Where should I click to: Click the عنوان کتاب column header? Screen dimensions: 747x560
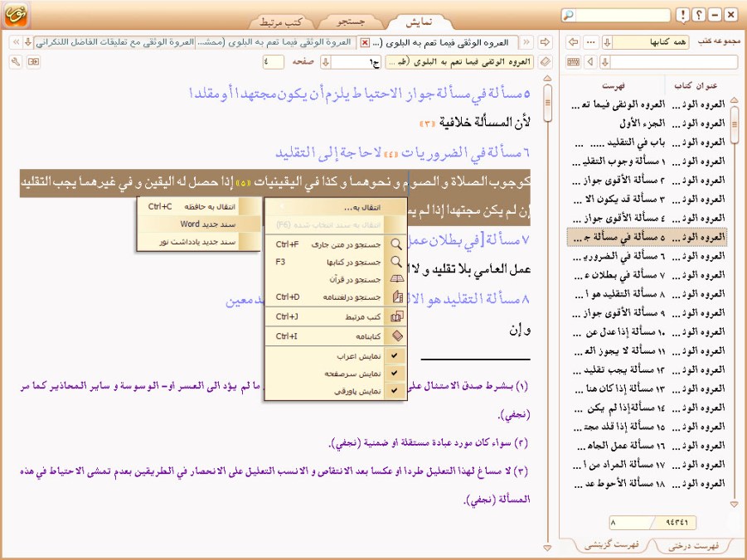coord(696,85)
